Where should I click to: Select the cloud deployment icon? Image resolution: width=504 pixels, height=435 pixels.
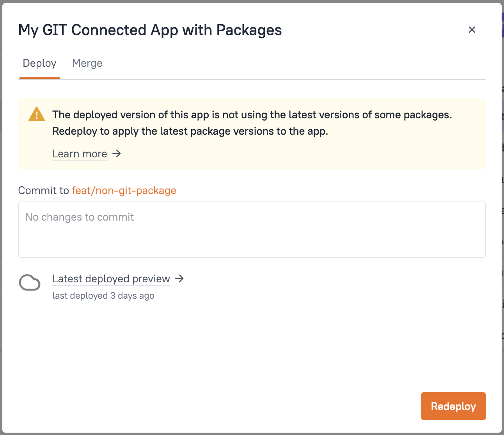pyautogui.click(x=30, y=282)
